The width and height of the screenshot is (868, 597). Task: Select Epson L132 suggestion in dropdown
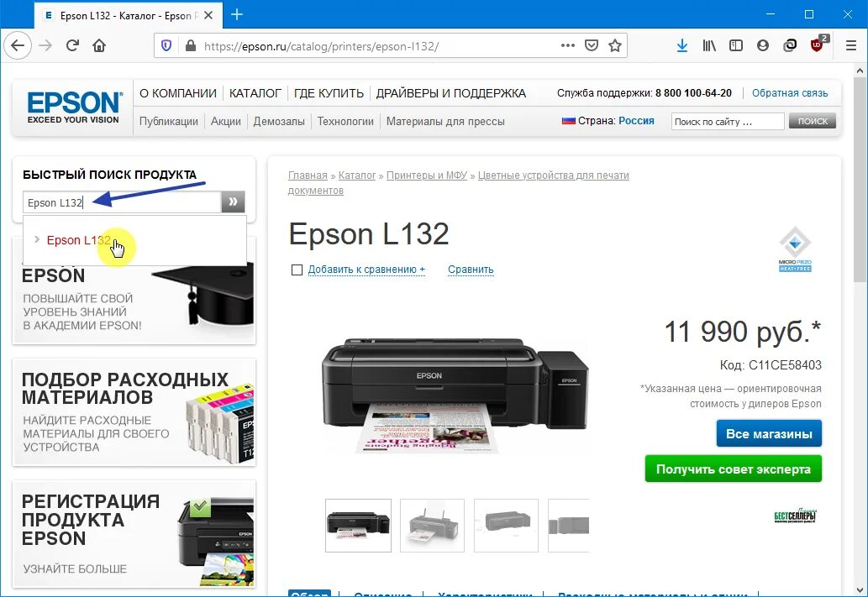pyautogui.click(x=79, y=240)
